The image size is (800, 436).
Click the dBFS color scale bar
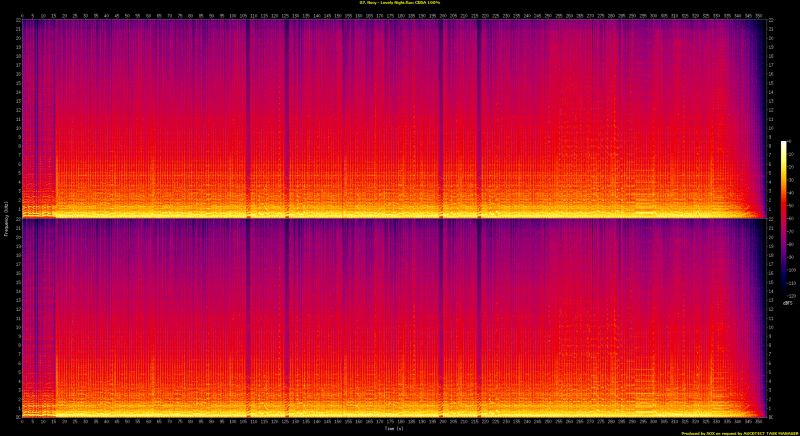tap(784, 218)
